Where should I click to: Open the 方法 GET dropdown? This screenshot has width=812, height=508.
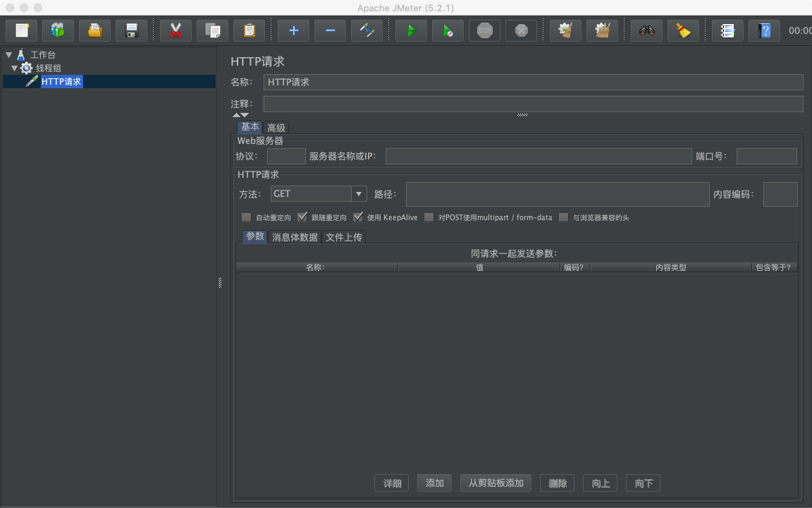tap(319, 194)
